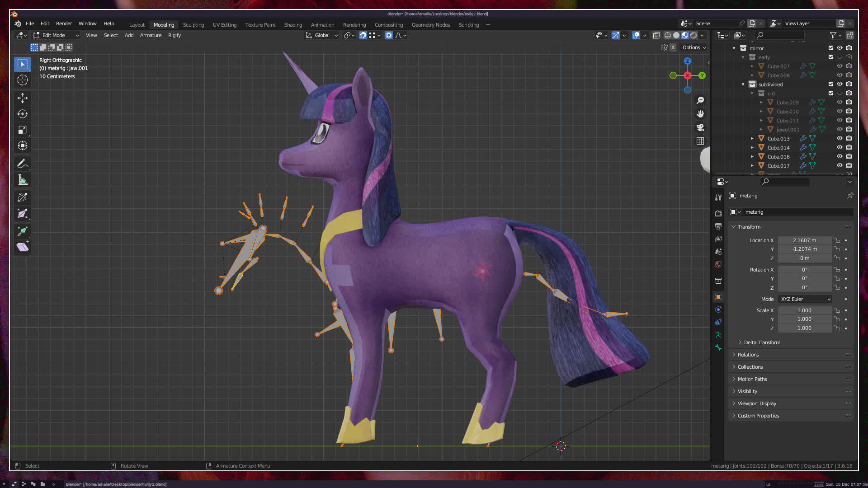Screen dimensions: 868x488
Task: Switch to the Sculpting workspace tab
Action: [x=193, y=25]
